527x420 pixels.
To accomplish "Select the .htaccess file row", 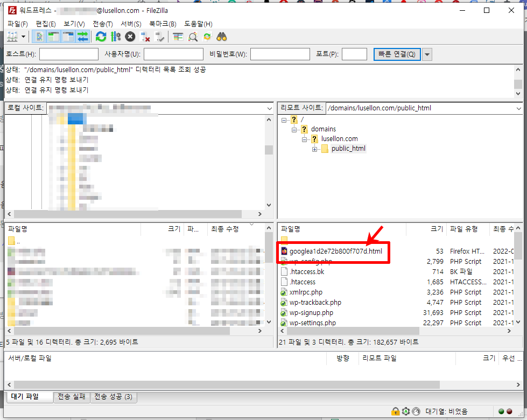I will (397, 282).
